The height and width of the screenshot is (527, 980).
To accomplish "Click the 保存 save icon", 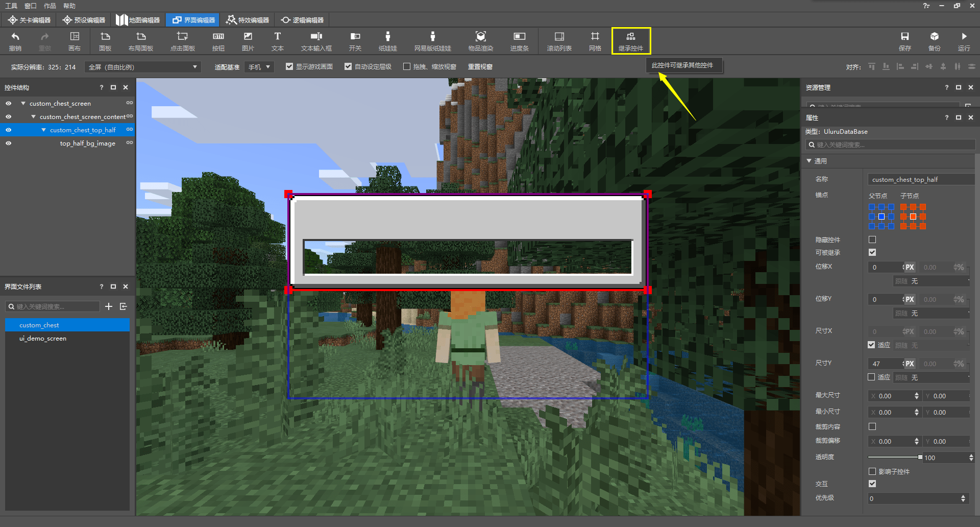I will [x=905, y=41].
